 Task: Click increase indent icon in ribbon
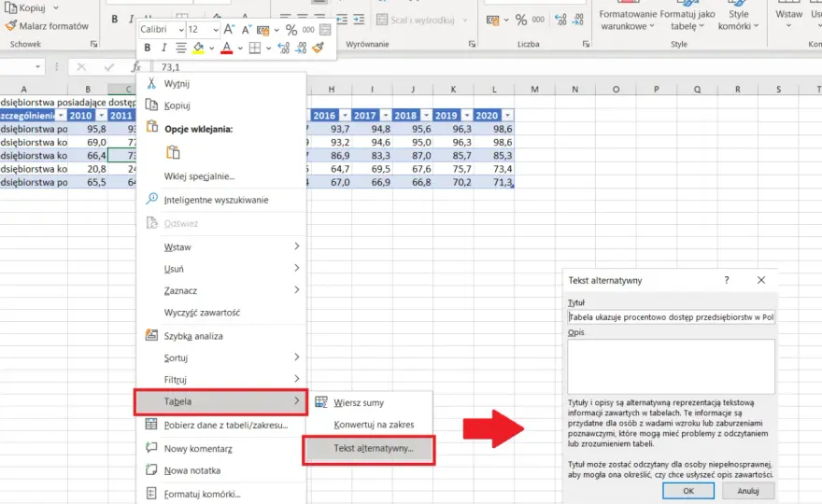click(x=359, y=20)
